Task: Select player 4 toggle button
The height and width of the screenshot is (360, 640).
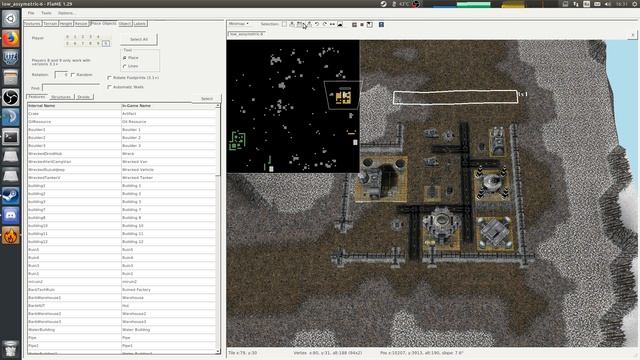Action: point(98,37)
